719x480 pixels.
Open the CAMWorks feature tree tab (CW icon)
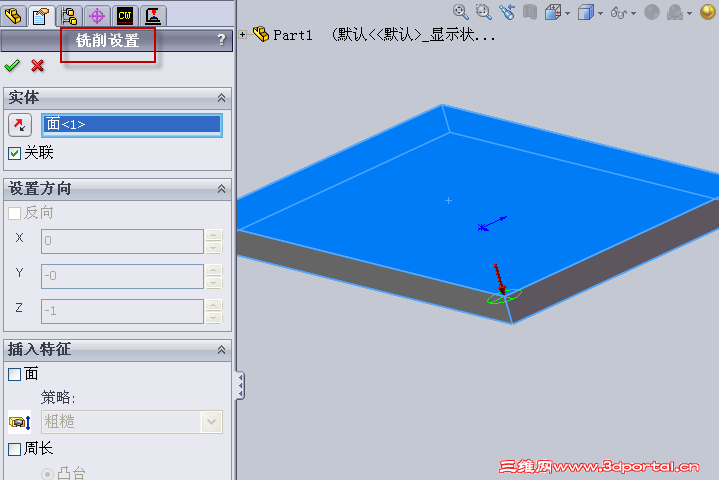coord(125,16)
